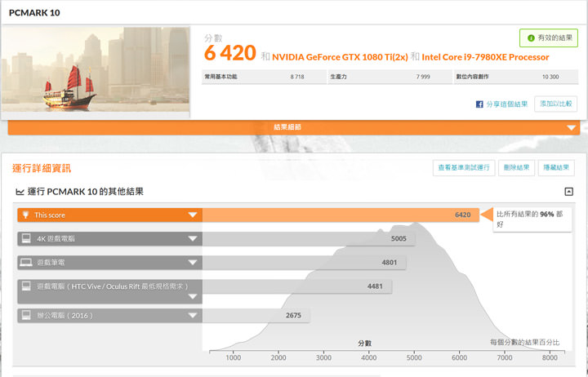Image resolution: width=588 pixels, height=377 pixels.
Task: Click the 查看基準測試運行 button
Action: pyautogui.click(x=464, y=167)
